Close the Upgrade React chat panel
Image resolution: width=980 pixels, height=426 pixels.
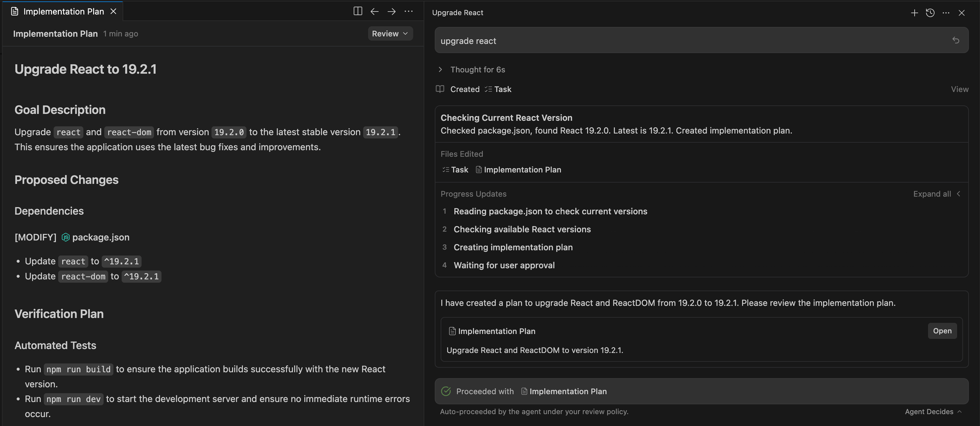pyautogui.click(x=961, y=13)
